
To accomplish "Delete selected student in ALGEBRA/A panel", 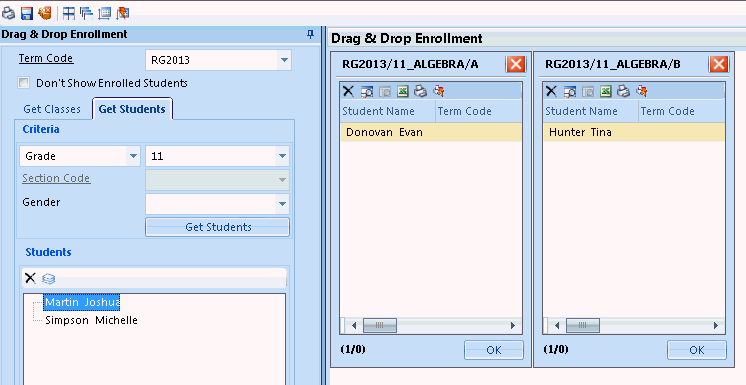I will click(x=348, y=91).
